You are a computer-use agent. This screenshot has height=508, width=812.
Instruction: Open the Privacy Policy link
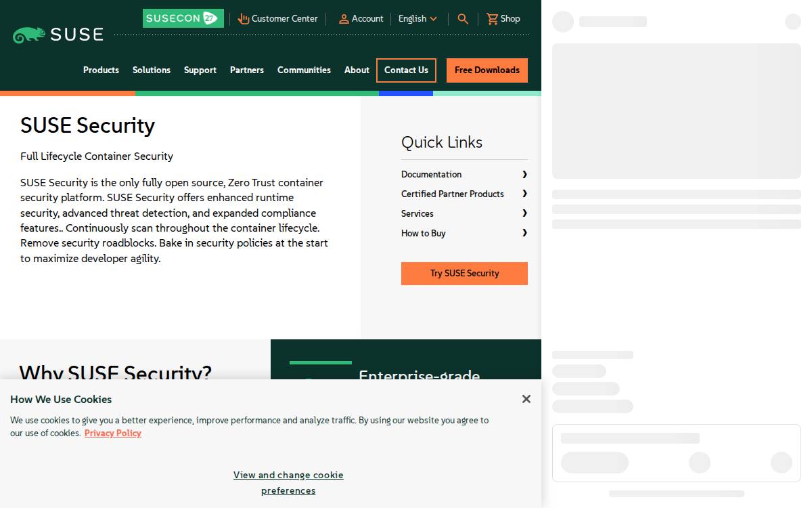(113, 433)
